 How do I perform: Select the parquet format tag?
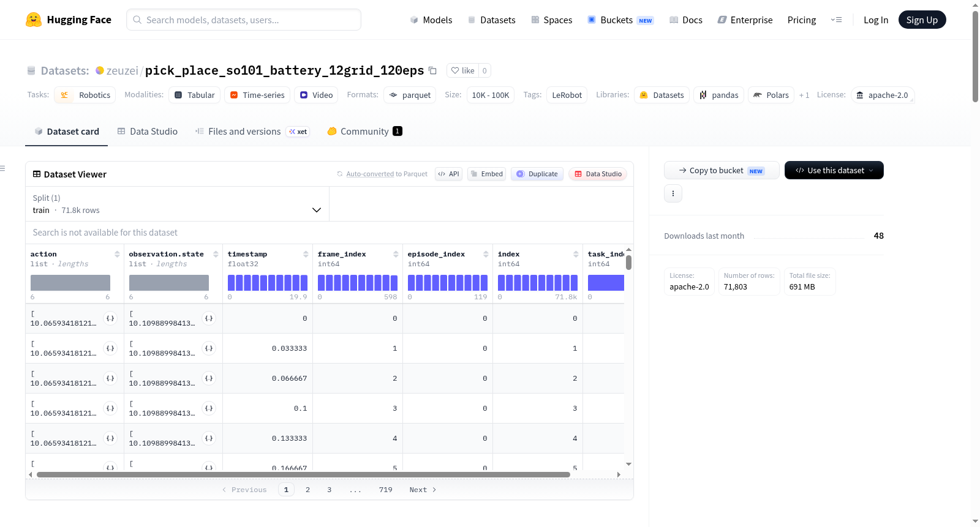[x=410, y=95]
